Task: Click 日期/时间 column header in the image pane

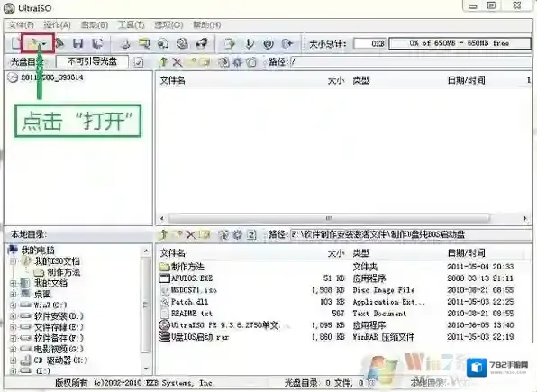Action: point(467,80)
